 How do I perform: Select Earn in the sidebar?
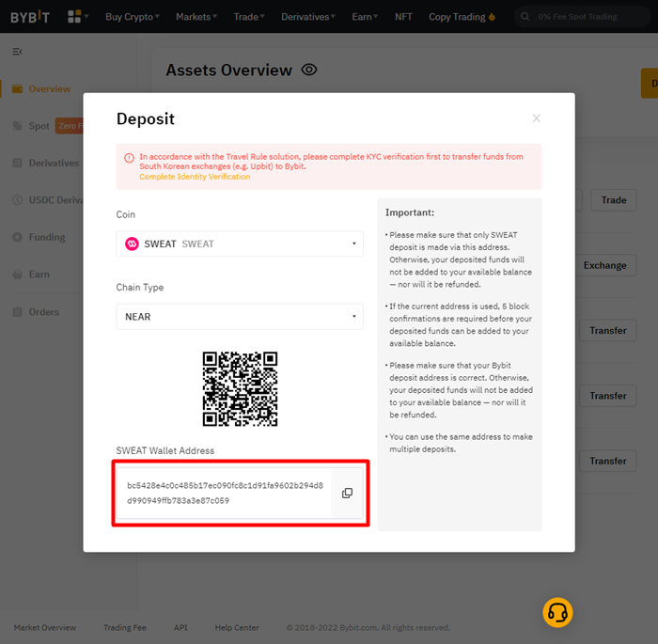pyautogui.click(x=39, y=275)
